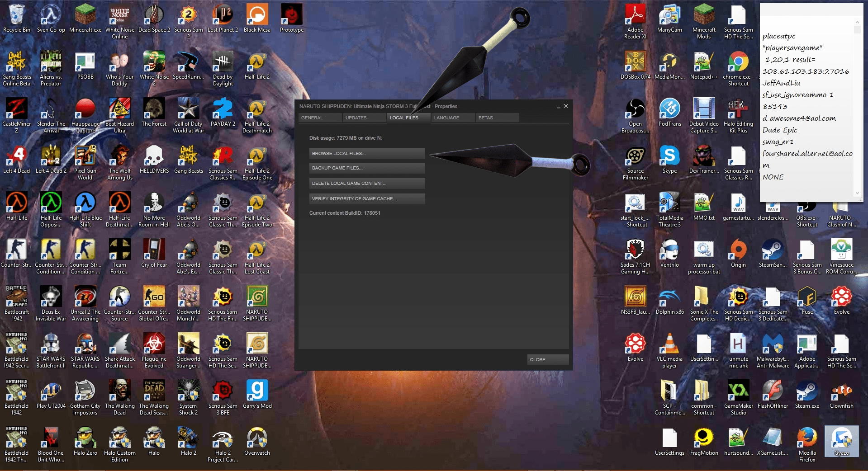Image resolution: width=868 pixels, height=471 pixels.
Task: Select the HELLDIVERS skull icon
Action: coord(154,159)
